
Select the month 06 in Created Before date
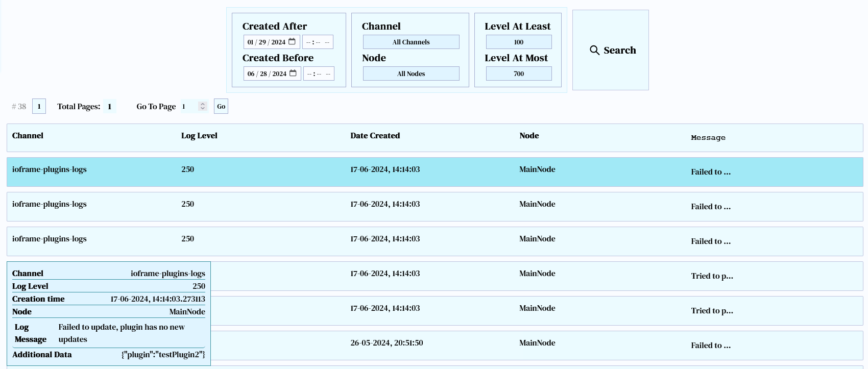(251, 73)
